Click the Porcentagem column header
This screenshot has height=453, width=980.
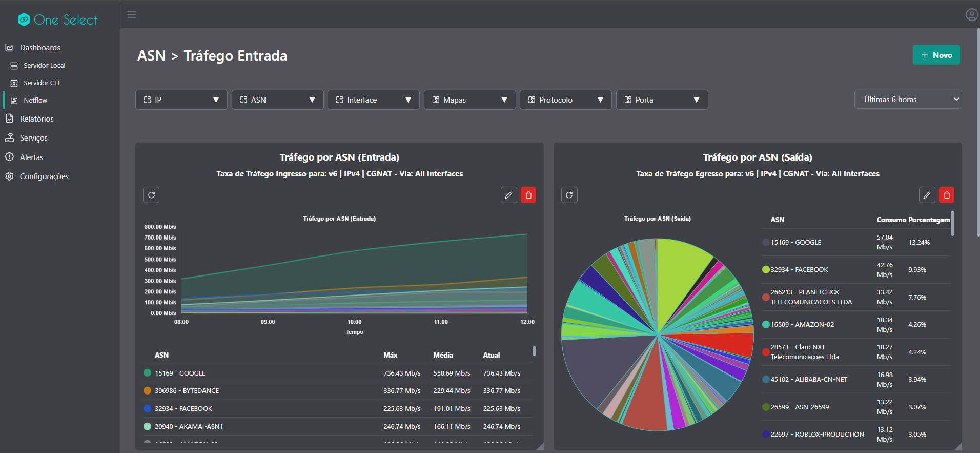929,220
